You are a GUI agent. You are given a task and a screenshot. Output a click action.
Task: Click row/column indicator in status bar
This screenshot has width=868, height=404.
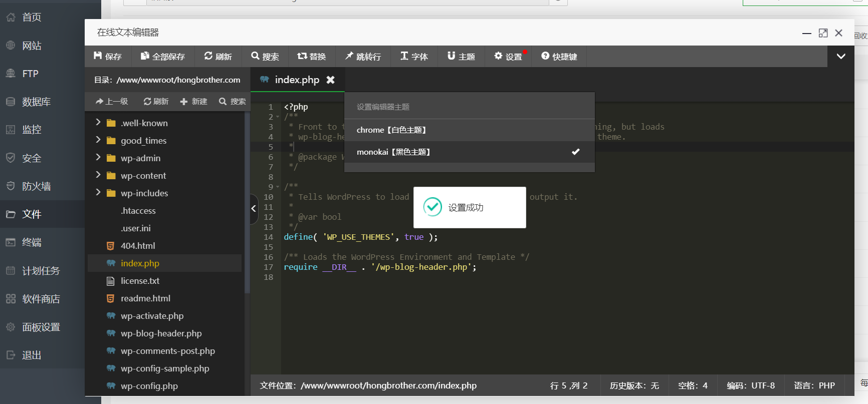coord(569,385)
